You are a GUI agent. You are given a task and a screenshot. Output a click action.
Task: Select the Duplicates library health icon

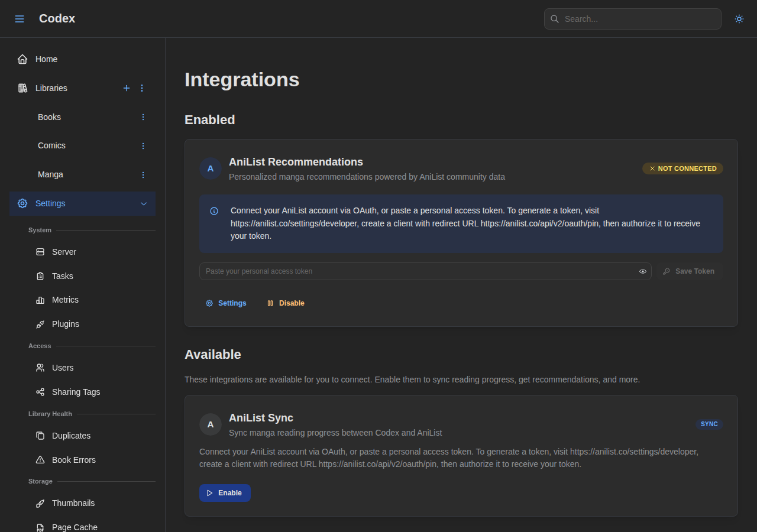click(40, 436)
